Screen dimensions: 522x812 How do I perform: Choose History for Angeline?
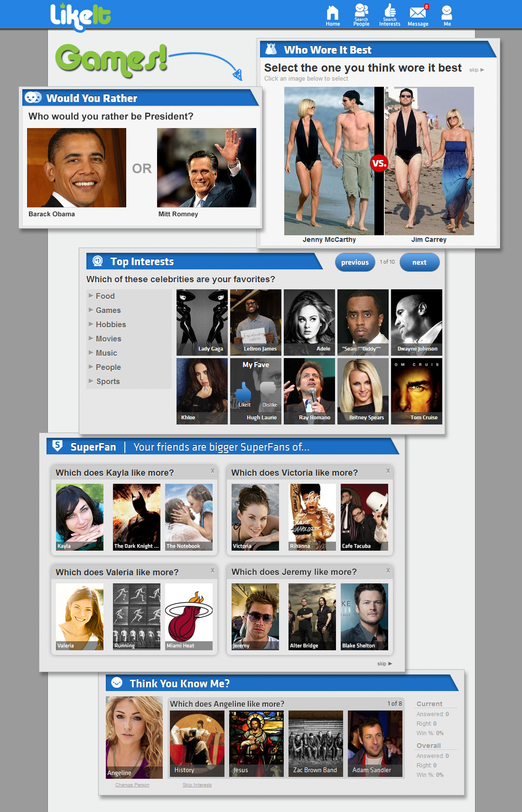(197, 744)
